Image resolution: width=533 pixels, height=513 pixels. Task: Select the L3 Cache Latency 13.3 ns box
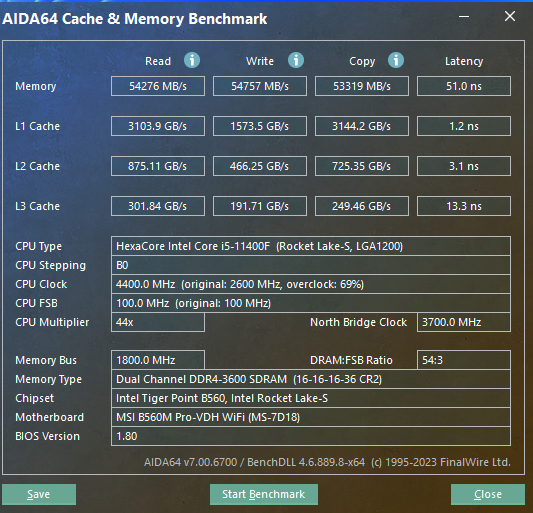click(x=464, y=206)
